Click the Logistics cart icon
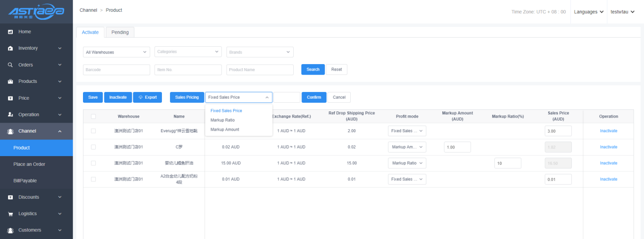The width and height of the screenshot is (644, 239). click(10, 214)
